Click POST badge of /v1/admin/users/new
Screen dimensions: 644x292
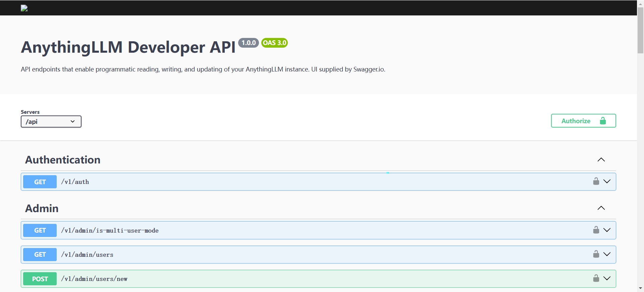[x=40, y=279]
